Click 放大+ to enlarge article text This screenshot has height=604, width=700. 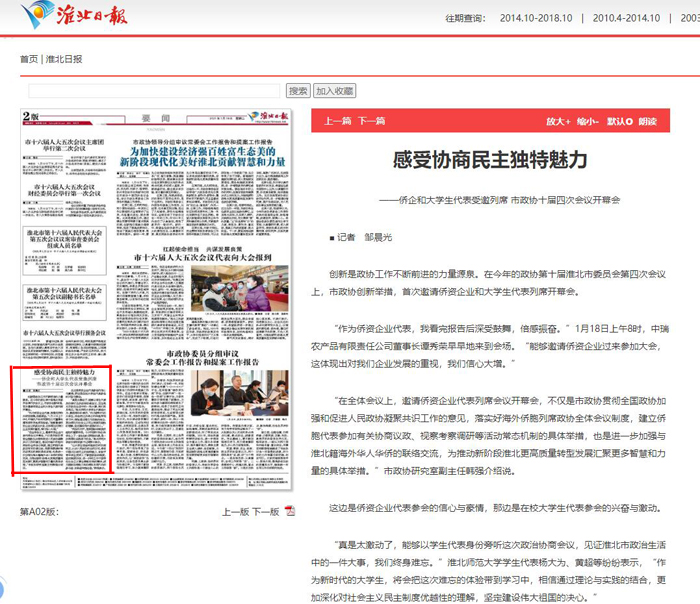pyautogui.click(x=557, y=121)
